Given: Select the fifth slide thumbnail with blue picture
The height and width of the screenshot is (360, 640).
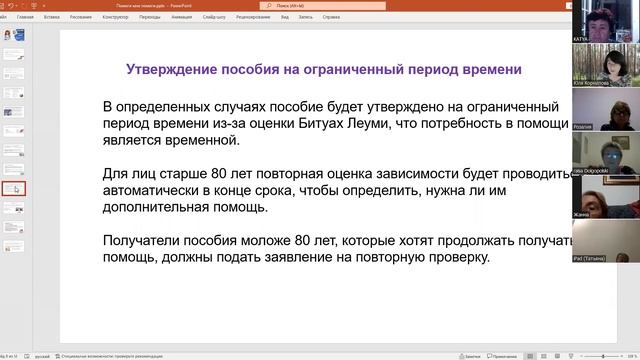Looking at the screenshot, I should point(14,112).
